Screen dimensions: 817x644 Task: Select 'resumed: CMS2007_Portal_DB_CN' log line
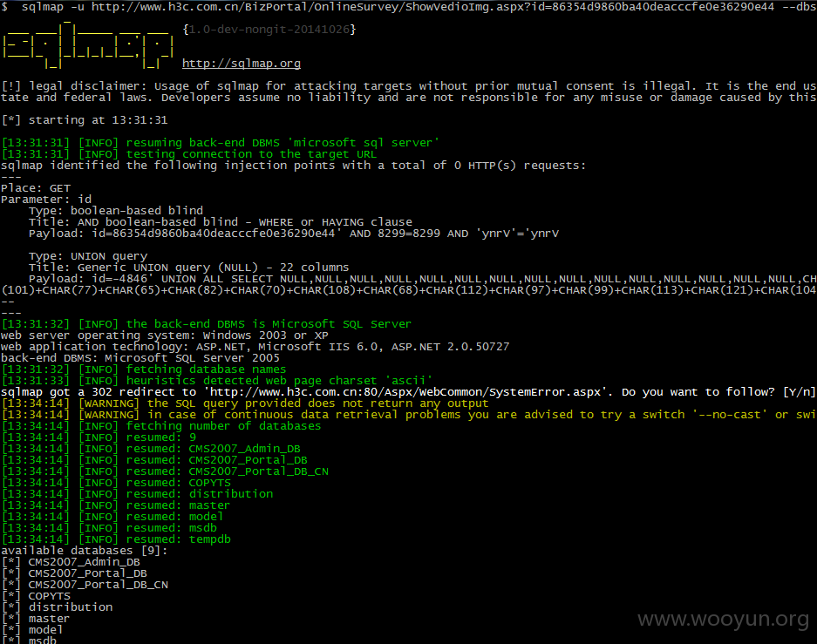pyautogui.click(x=165, y=471)
